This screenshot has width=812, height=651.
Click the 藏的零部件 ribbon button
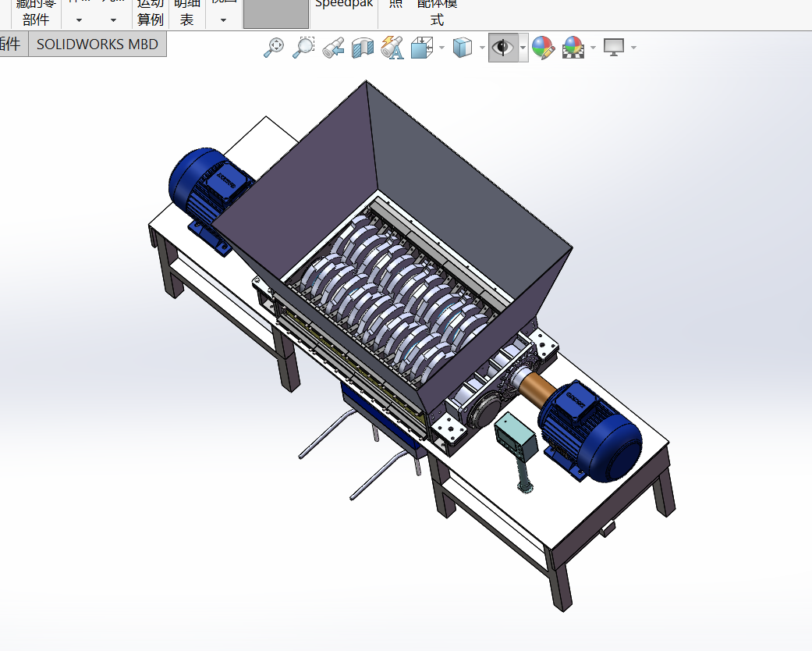click(36, 14)
